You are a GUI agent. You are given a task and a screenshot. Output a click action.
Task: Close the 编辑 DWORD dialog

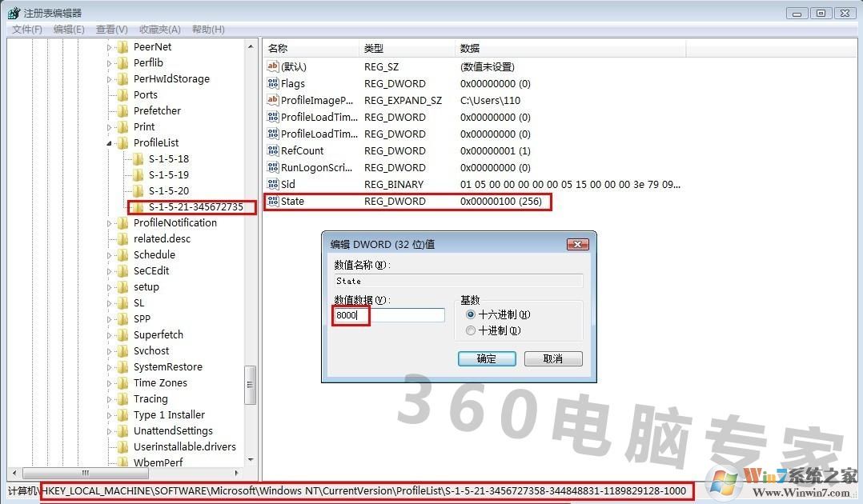[578, 244]
